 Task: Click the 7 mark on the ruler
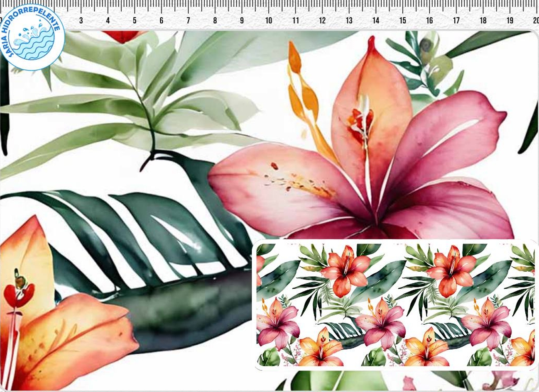188,20
